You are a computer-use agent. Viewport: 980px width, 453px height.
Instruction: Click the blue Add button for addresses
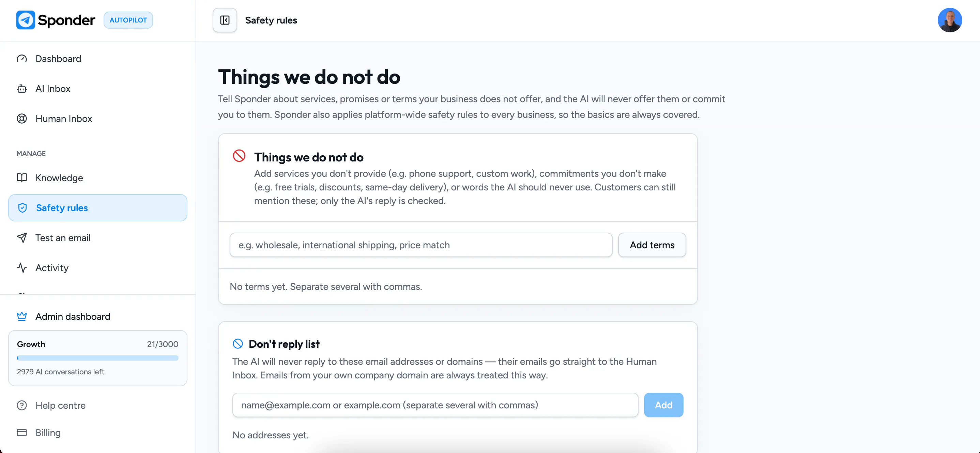click(663, 405)
